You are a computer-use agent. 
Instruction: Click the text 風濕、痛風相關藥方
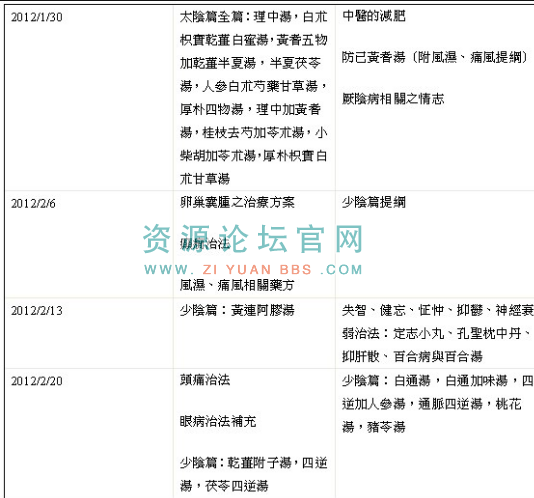(x=237, y=285)
